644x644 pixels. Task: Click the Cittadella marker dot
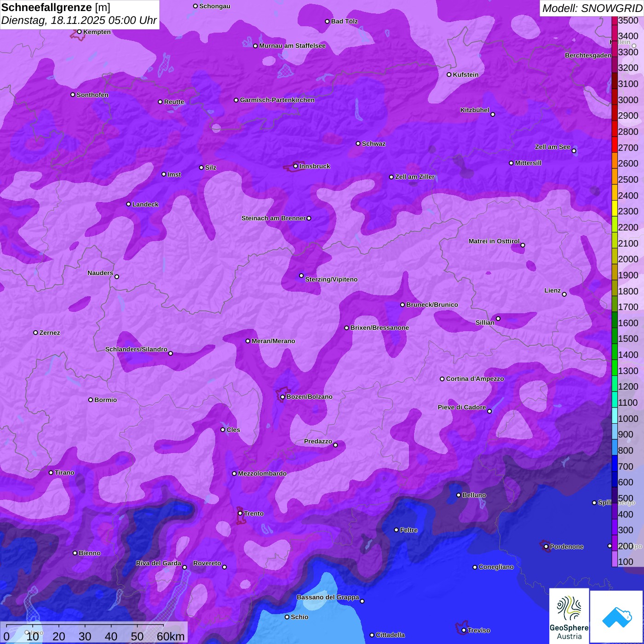click(x=372, y=635)
